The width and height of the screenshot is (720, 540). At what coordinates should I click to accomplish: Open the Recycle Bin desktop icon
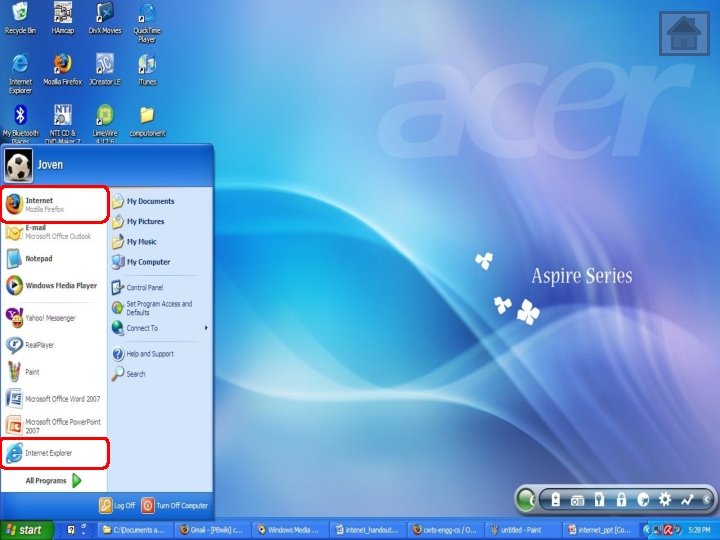click(x=20, y=18)
